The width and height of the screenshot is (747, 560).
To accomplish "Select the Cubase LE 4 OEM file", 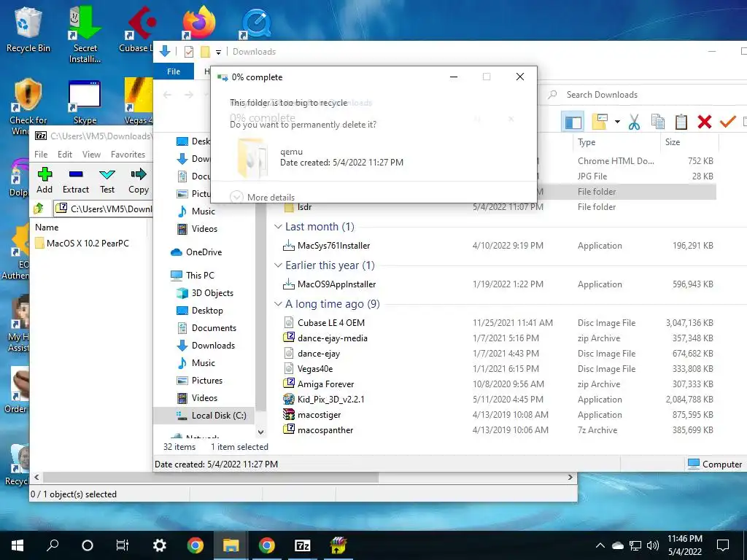I will tap(330, 323).
